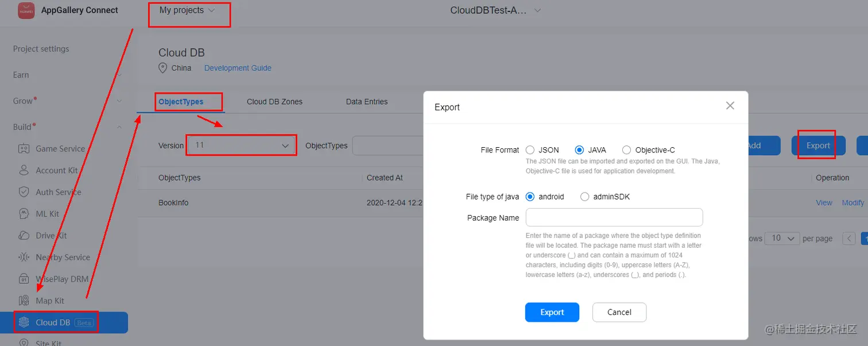Open the Development Guide link
The width and height of the screenshot is (868, 346).
tap(238, 68)
